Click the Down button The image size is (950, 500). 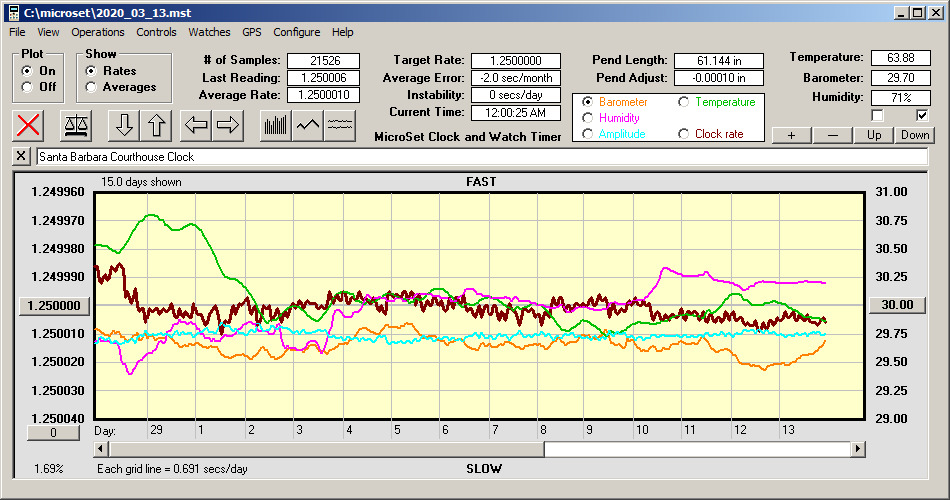point(914,135)
